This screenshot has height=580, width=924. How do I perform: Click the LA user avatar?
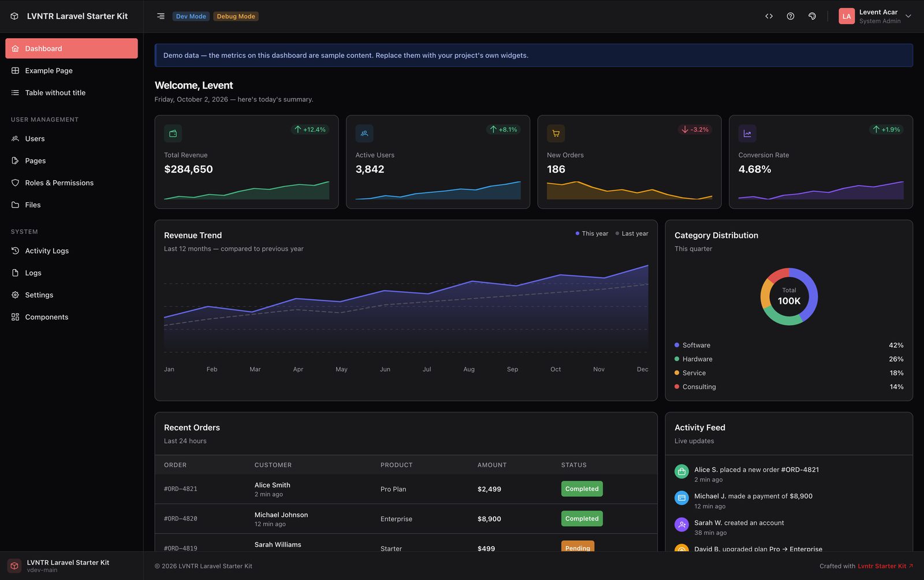pyautogui.click(x=847, y=16)
